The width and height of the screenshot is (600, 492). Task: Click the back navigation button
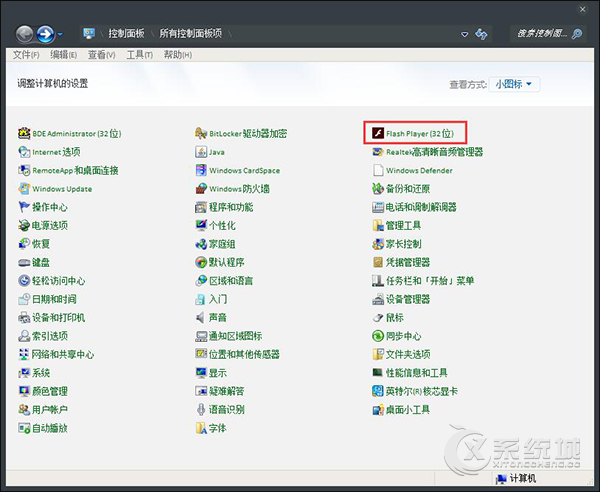(24, 34)
